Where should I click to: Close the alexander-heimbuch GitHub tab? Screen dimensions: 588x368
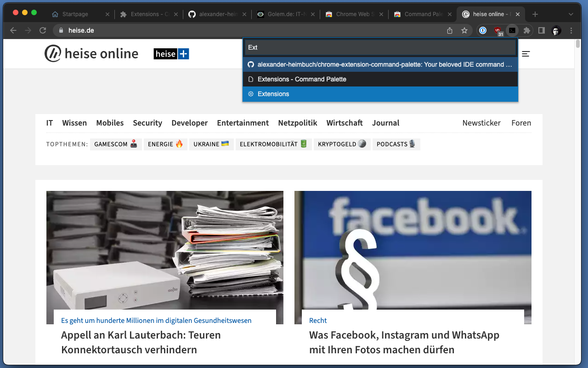click(x=244, y=14)
